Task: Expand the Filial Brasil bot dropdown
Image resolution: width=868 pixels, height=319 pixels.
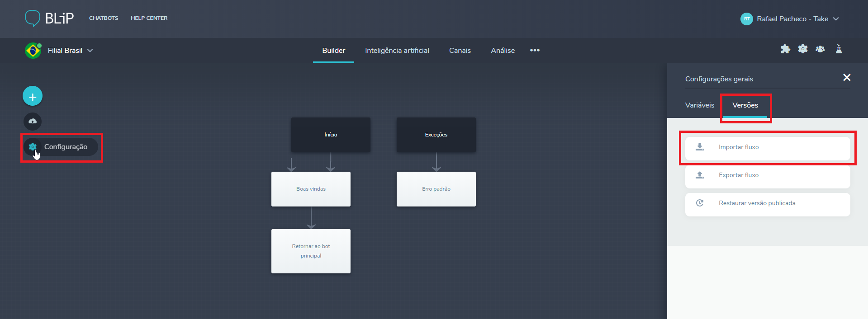Action: (x=90, y=51)
